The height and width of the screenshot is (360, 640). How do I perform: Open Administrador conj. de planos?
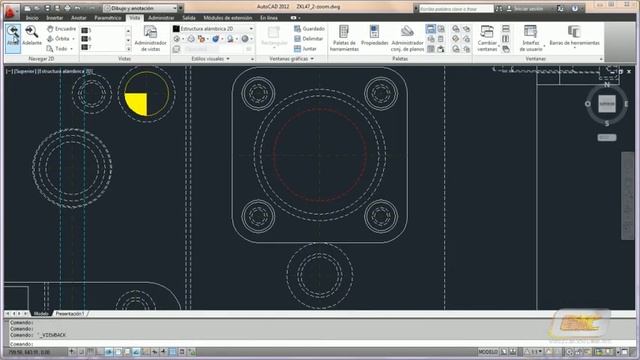click(x=407, y=38)
